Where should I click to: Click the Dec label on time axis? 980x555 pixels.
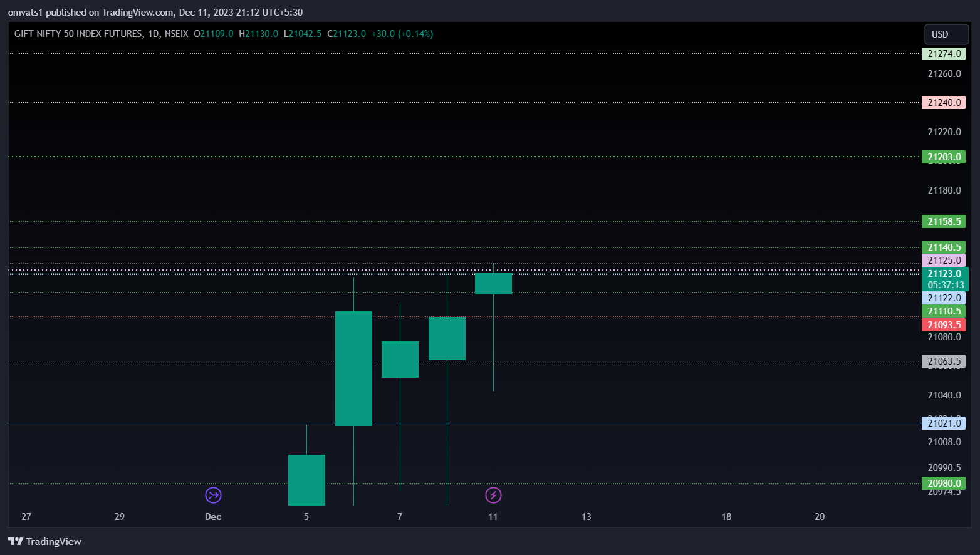tap(213, 517)
